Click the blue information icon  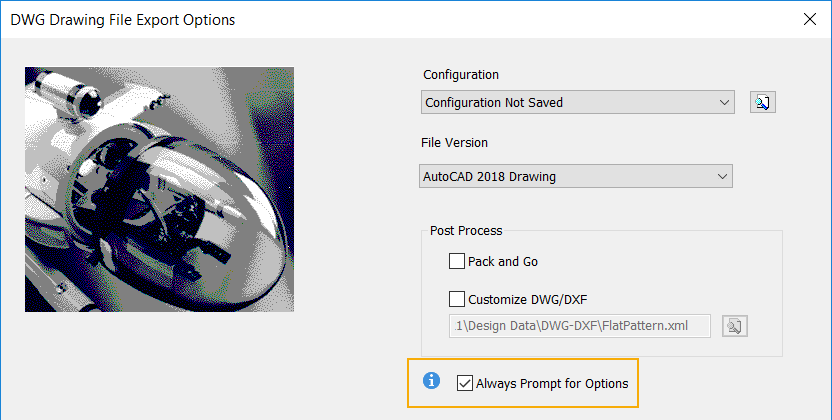pos(431,380)
